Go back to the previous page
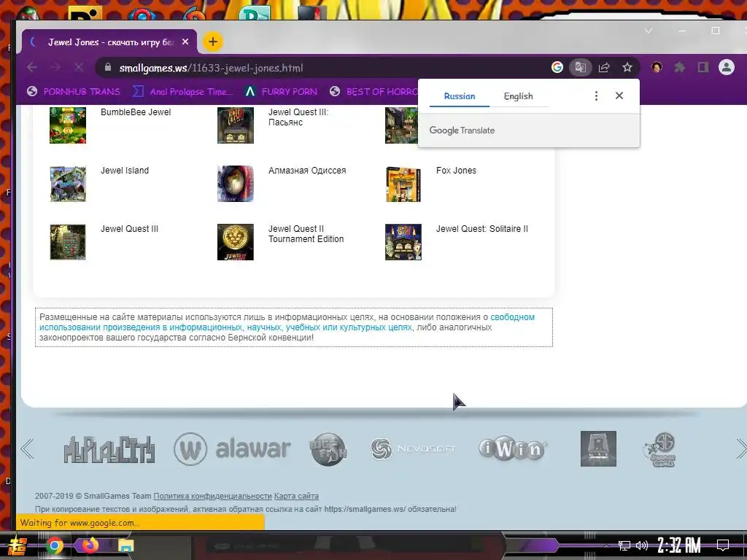Image resolution: width=747 pixels, height=560 pixels. coord(32,68)
